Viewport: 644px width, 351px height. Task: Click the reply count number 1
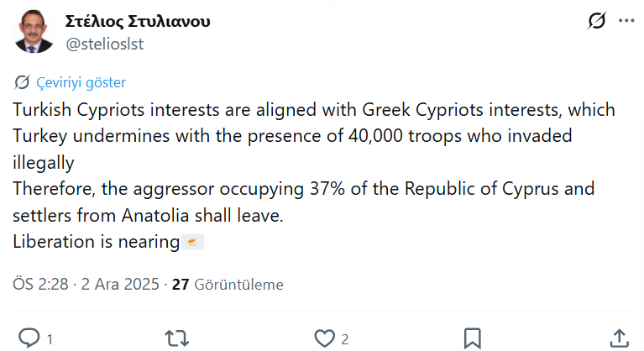click(50, 338)
